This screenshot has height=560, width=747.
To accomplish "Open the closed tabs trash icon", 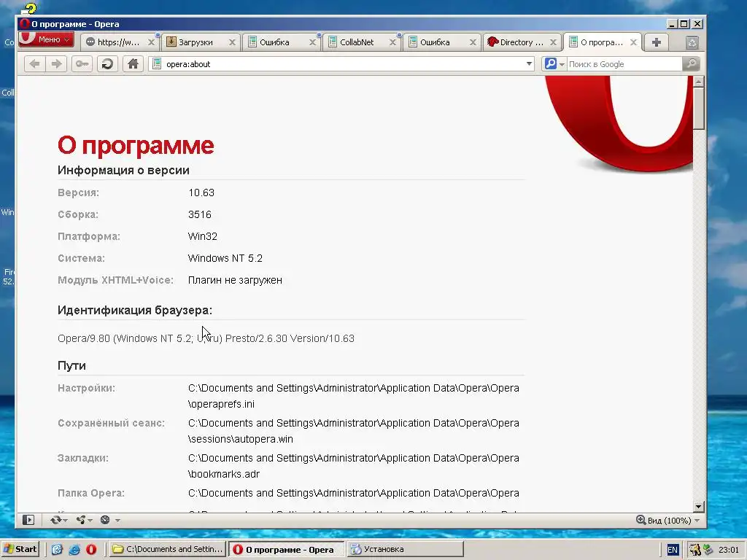I will click(692, 43).
